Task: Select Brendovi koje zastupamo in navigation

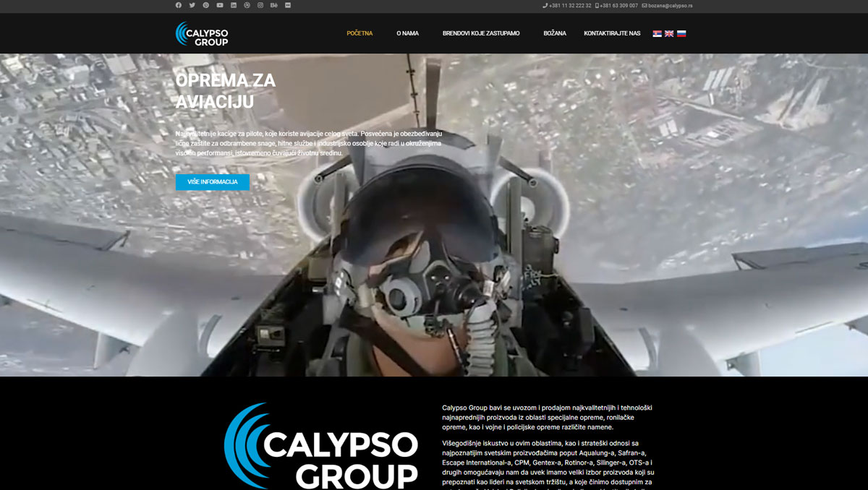Action: (481, 33)
